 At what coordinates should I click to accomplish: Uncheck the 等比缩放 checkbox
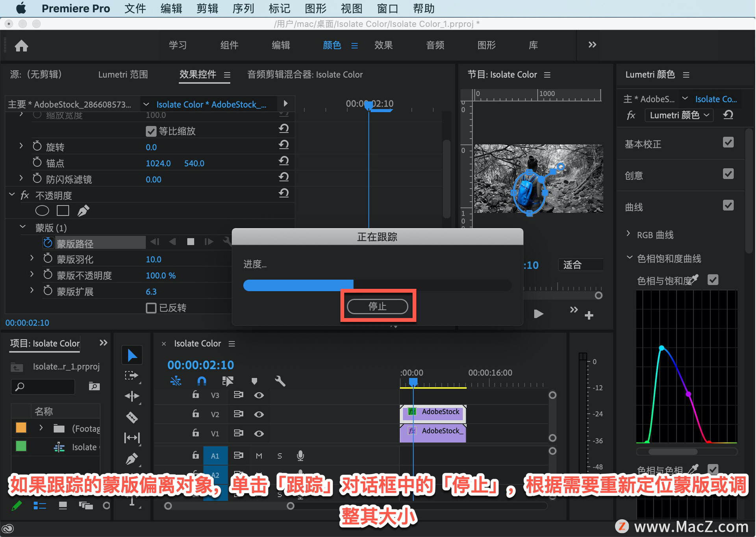(x=151, y=131)
